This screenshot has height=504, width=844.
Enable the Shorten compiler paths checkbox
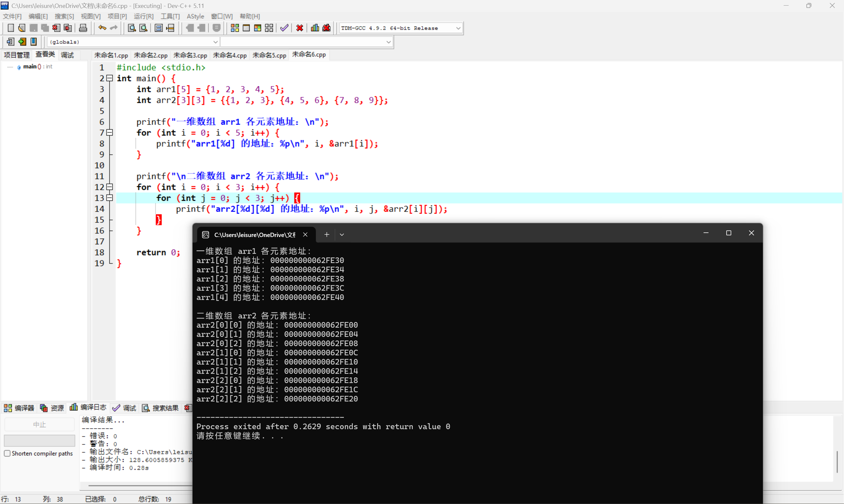click(x=8, y=453)
